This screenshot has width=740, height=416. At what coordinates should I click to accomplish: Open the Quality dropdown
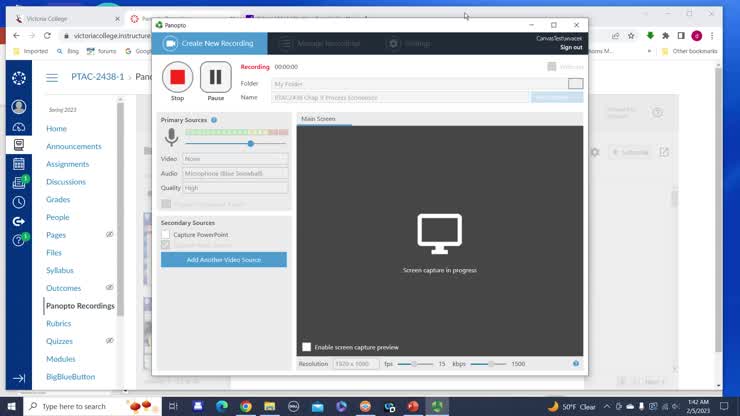tap(235, 188)
